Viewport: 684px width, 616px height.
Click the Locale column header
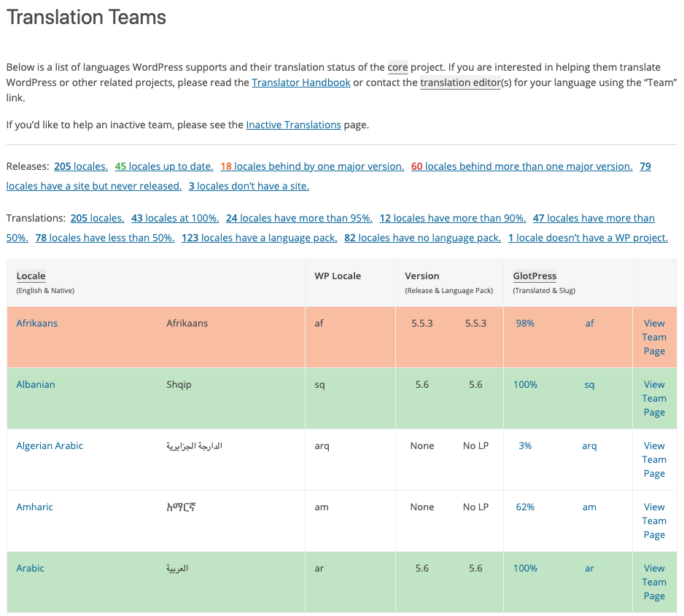31,276
